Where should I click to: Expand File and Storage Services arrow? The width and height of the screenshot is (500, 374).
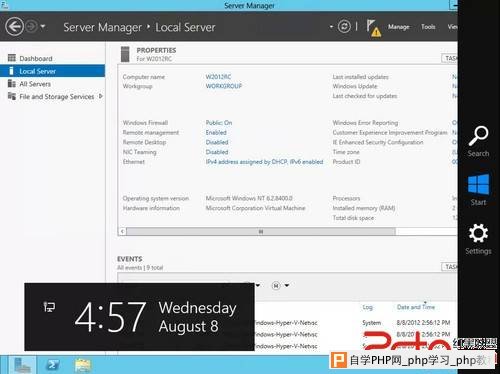pyautogui.click(x=100, y=96)
